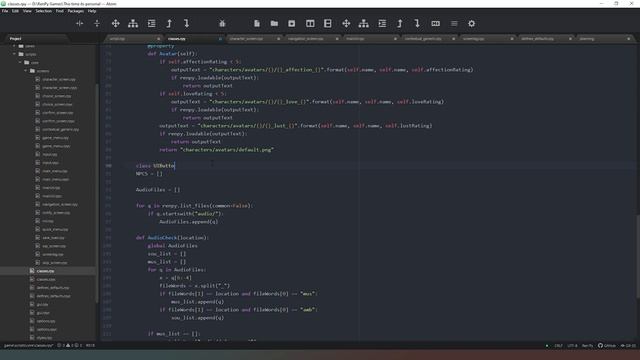The width and height of the screenshot is (640, 360).
Task: Click the CRLF line ending status item
Action: coord(558,345)
